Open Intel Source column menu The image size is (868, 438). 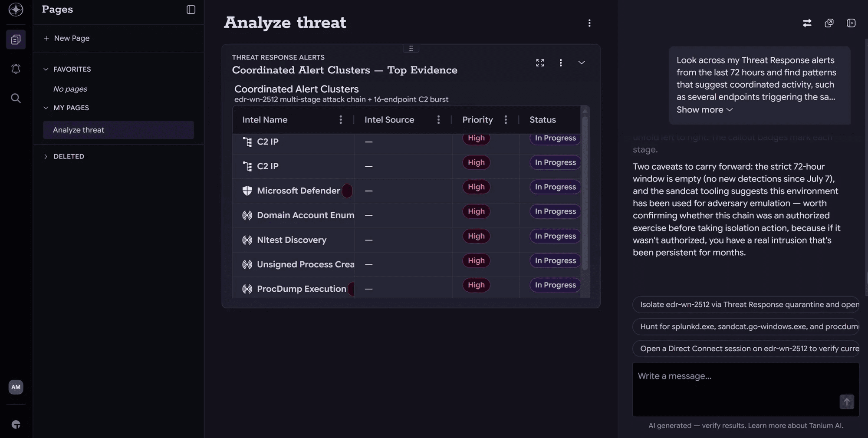[438, 120]
